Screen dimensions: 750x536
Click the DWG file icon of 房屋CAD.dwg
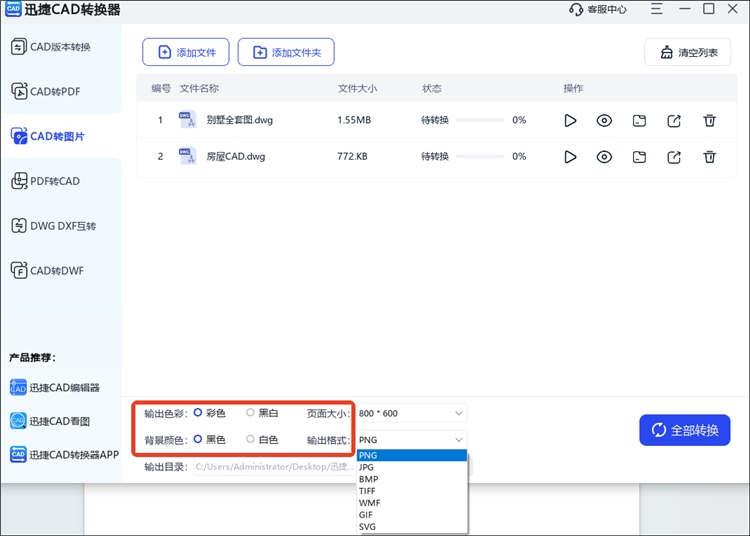pos(187,156)
